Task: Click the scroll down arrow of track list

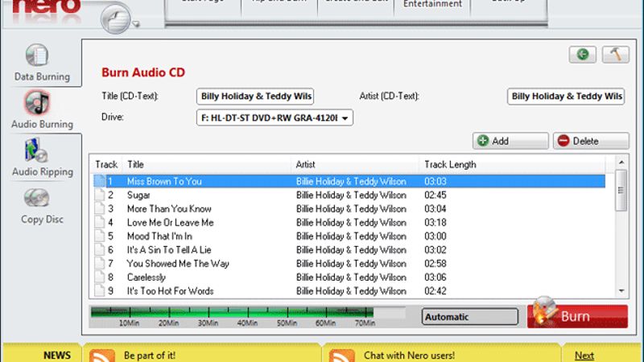Action: click(621, 291)
